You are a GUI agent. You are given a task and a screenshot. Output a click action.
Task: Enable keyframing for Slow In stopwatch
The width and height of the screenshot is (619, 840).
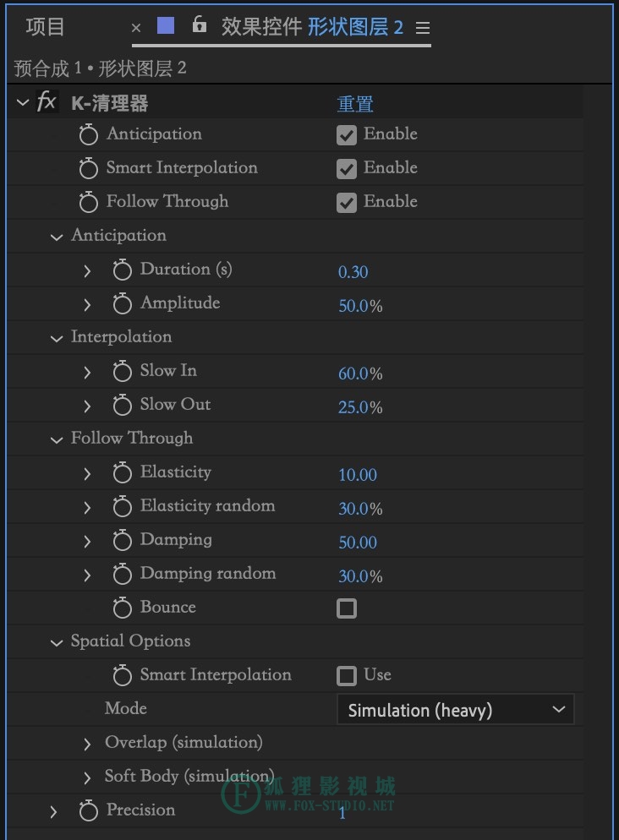[x=122, y=371]
